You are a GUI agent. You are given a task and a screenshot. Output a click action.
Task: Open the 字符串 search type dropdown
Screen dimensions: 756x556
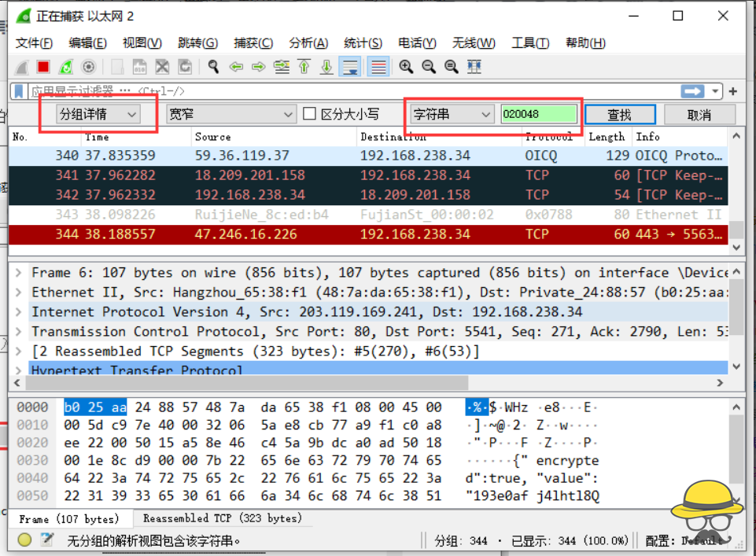tap(451, 115)
